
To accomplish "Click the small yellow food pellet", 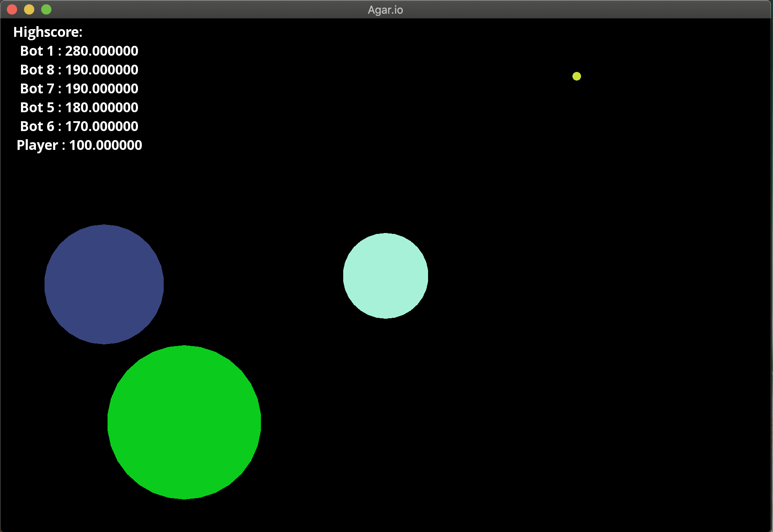I will click(577, 76).
